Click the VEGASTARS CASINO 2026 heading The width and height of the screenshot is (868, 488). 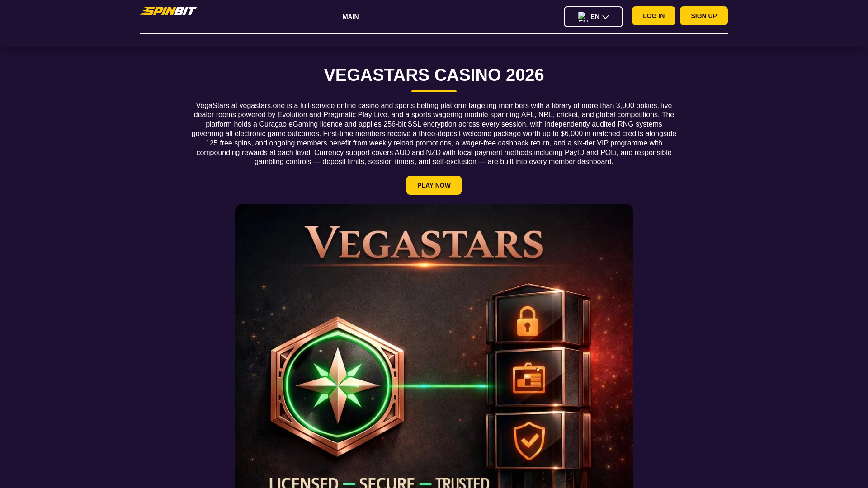pyautogui.click(x=434, y=75)
